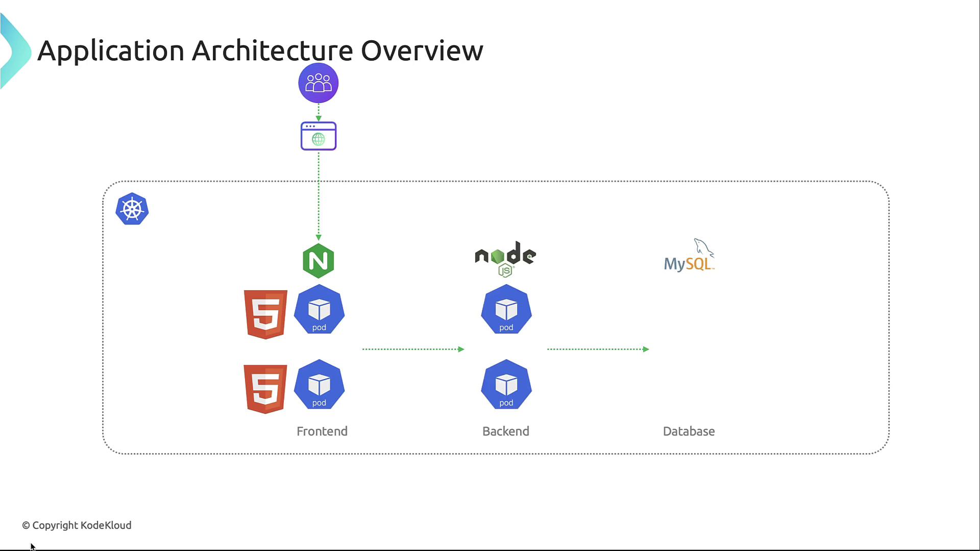
Task: Click the upper HTML5 shield icon
Action: (x=265, y=314)
